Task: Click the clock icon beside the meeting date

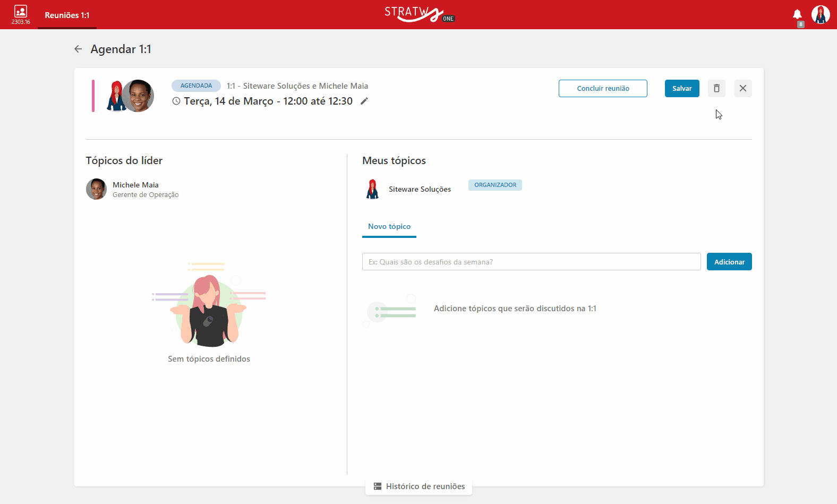Action: (176, 101)
